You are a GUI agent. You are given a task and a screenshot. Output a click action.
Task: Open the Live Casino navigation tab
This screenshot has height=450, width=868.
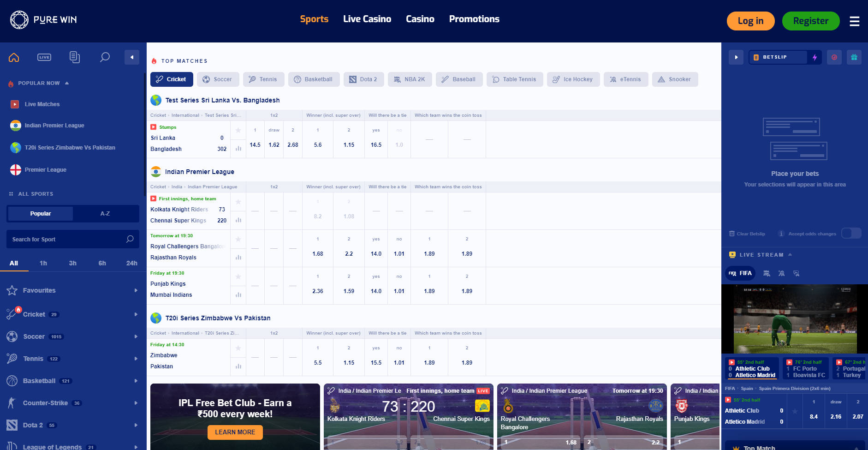367,19
